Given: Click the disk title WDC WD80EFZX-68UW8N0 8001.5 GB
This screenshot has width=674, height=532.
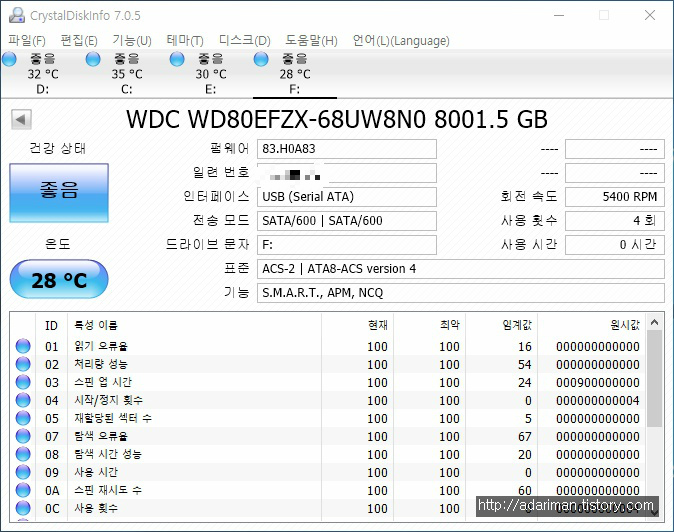Looking at the screenshot, I should pyautogui.click(x=337, y=119).
